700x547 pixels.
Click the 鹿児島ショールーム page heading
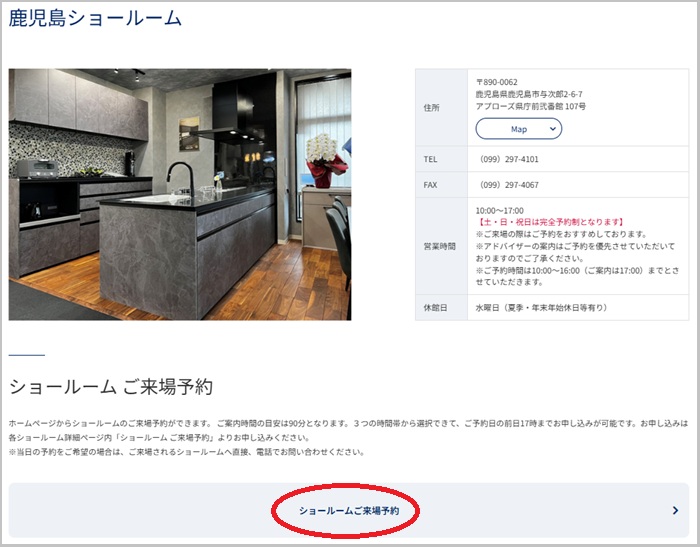pyautogui.click(x=96, y=18)
